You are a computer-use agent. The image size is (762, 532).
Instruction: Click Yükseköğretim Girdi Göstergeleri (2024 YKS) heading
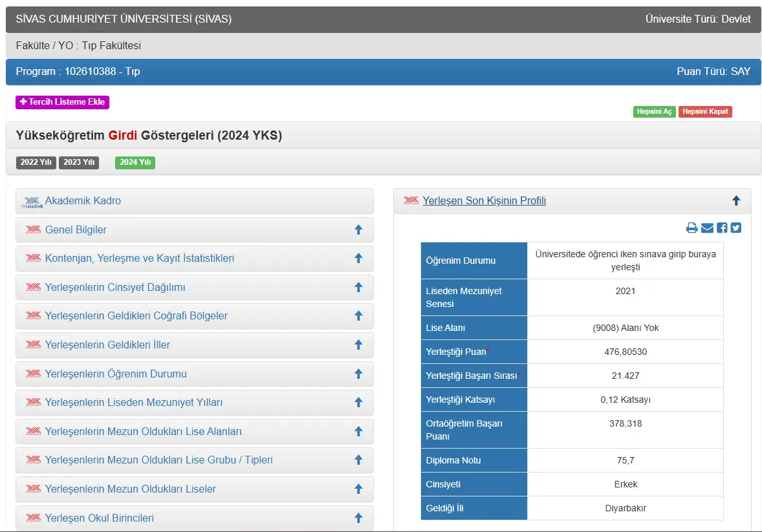point(149,135)
